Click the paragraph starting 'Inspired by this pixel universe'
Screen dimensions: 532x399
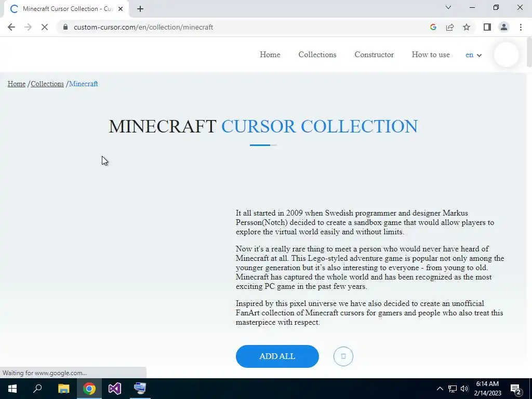(369, 313)
